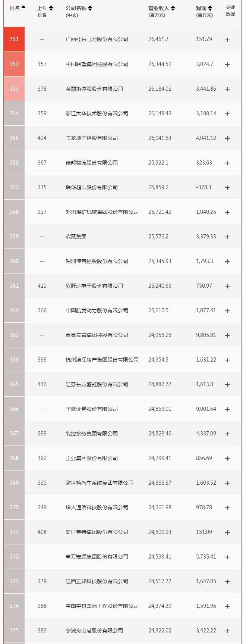Open 宝龙地产控股有限公司 company link
The height and width of the screenshot is (644, 243).
pos(91,138)
